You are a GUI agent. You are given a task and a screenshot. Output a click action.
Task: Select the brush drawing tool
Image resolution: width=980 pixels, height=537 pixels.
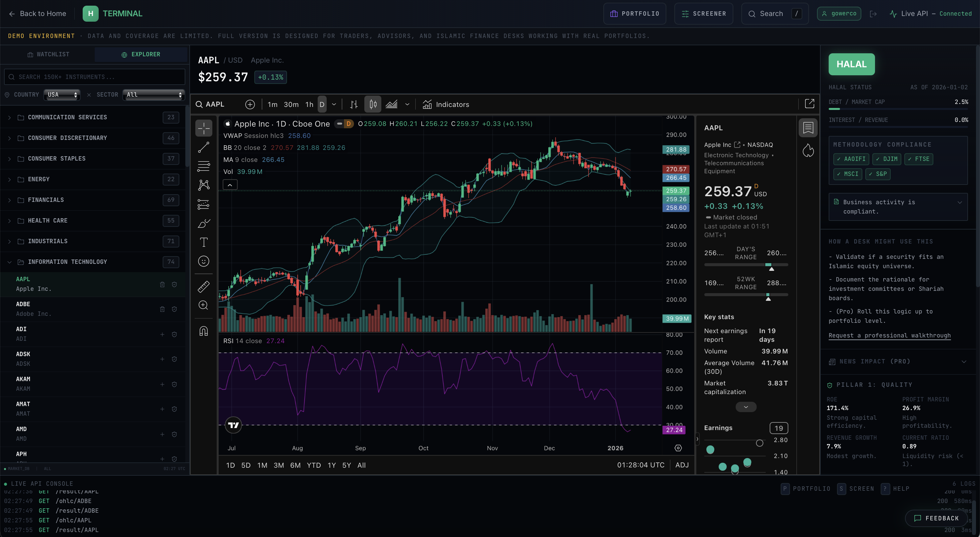coord(204,223)
